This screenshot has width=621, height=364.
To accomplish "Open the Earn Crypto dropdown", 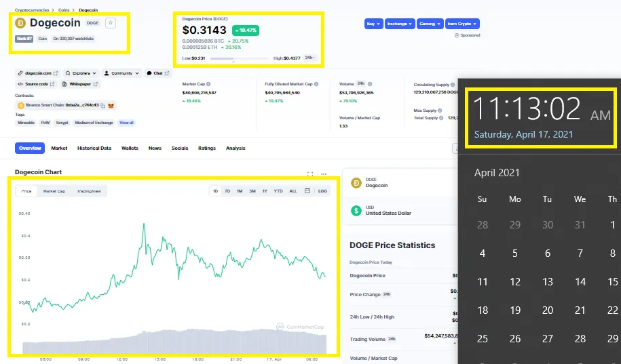I will tap(462, 24).
